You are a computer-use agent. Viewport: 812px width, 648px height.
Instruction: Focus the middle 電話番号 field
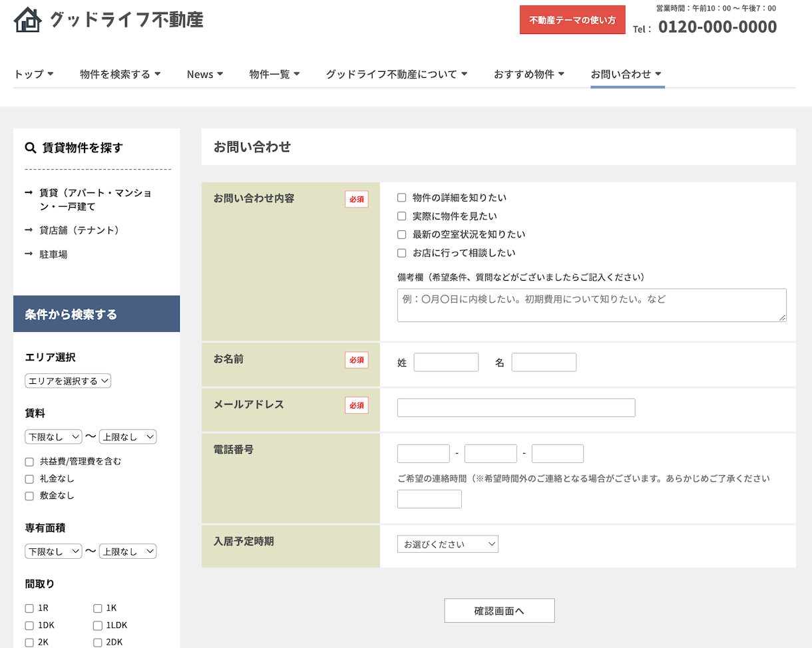tap(491, 454)
